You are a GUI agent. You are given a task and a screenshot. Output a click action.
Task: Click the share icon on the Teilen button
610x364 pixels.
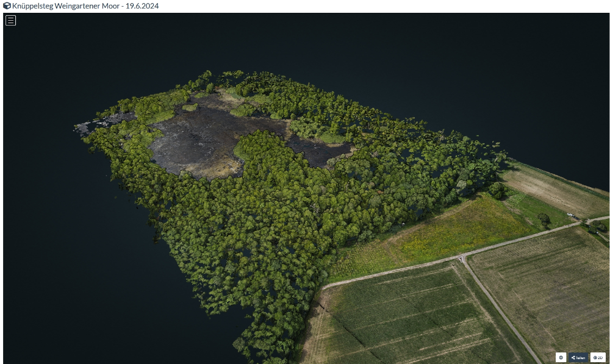[x=573, y=358]
